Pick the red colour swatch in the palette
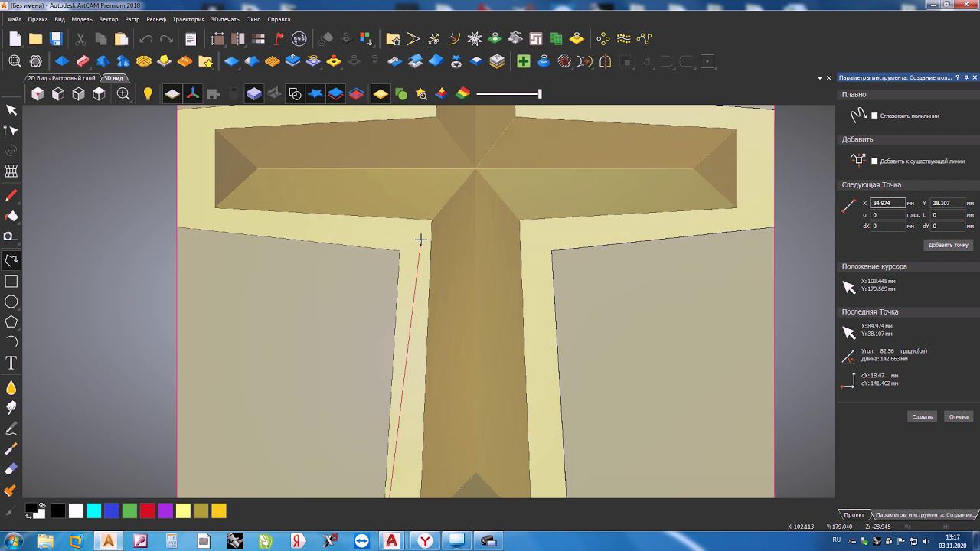 tap(147, 511)
